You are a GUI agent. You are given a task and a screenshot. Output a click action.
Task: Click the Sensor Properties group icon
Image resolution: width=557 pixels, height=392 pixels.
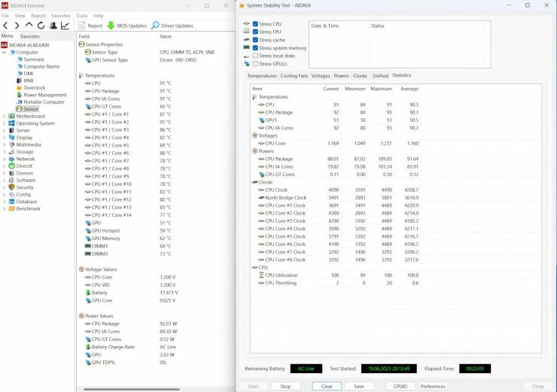[x=81, y=44]
